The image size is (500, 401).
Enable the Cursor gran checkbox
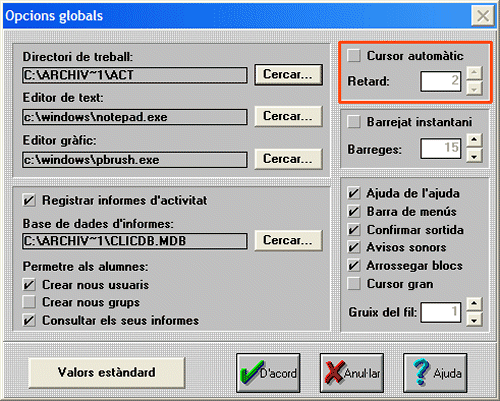pos(354,284)
